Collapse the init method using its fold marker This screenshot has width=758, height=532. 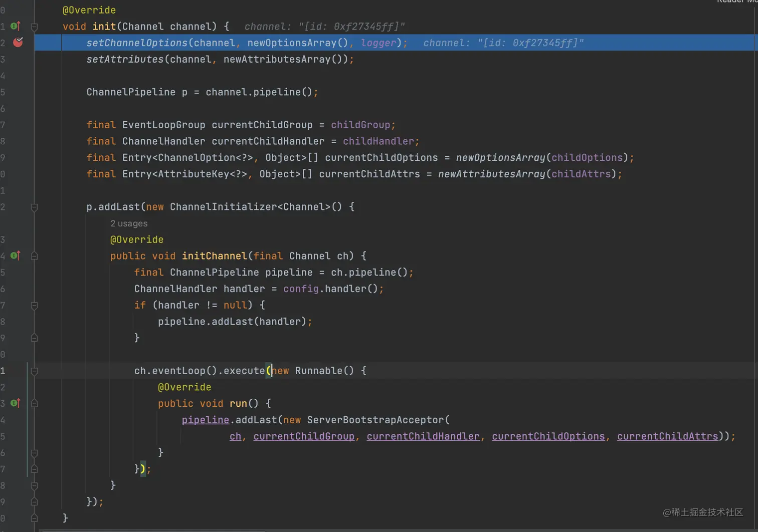34,27
